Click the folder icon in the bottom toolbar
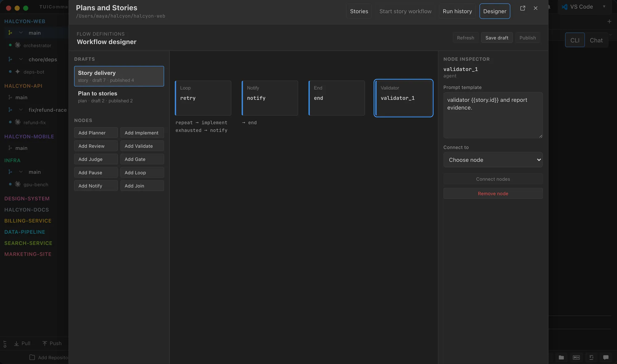The image size is (617, 364). pos(561,357)
